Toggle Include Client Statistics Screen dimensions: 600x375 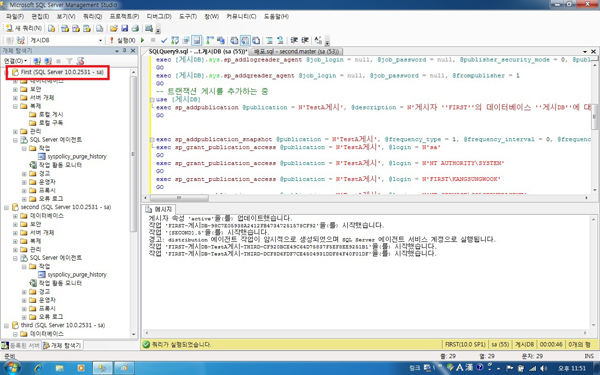coord(220,40)
